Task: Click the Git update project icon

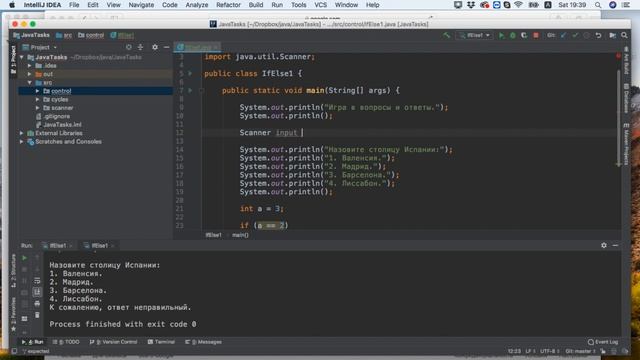Action: coord(564,36)
